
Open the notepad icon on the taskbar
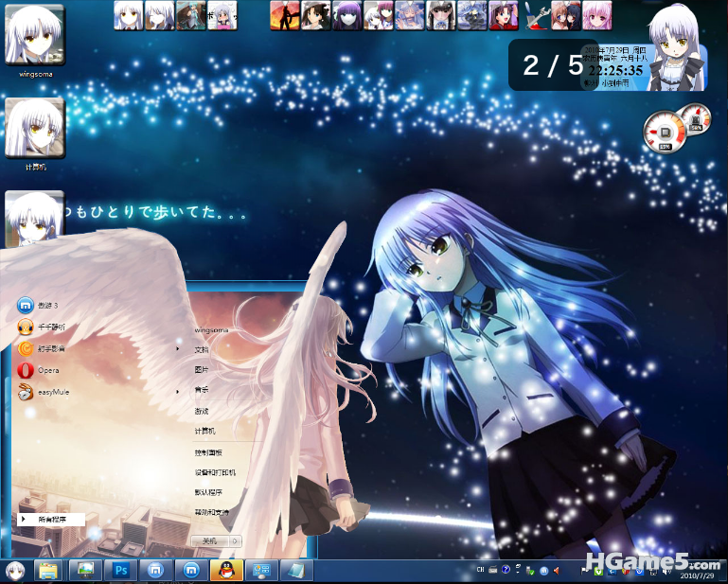(296, 571)
